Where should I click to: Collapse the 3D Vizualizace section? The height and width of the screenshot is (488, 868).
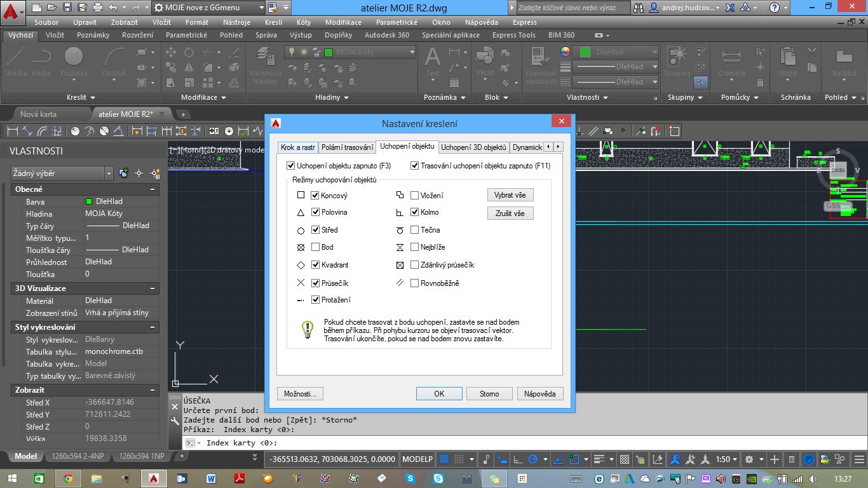153,288
